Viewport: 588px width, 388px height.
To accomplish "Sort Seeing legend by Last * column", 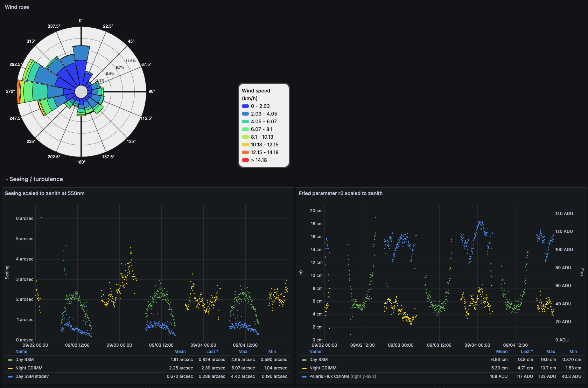I will (x=212, y=351).
